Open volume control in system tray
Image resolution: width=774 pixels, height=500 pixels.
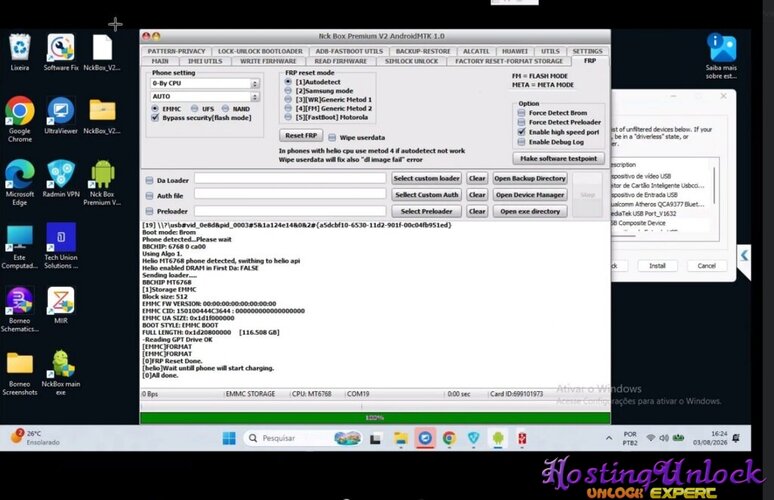pyautogui.click(x=664, y=438)
